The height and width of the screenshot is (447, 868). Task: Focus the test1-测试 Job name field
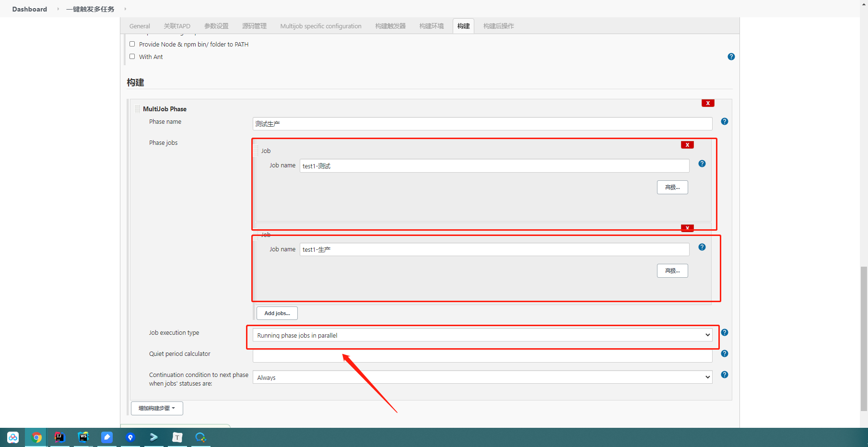494,166
